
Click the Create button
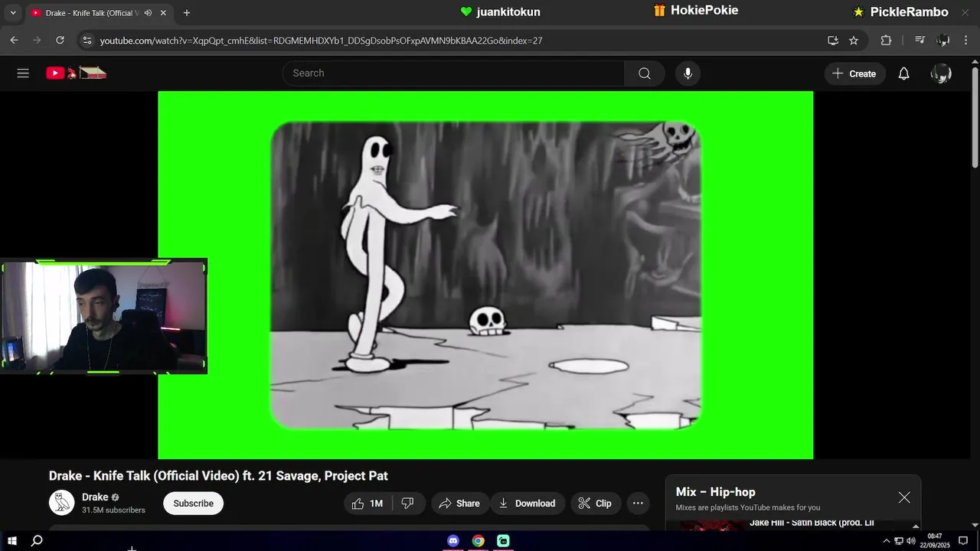[854, 73]
